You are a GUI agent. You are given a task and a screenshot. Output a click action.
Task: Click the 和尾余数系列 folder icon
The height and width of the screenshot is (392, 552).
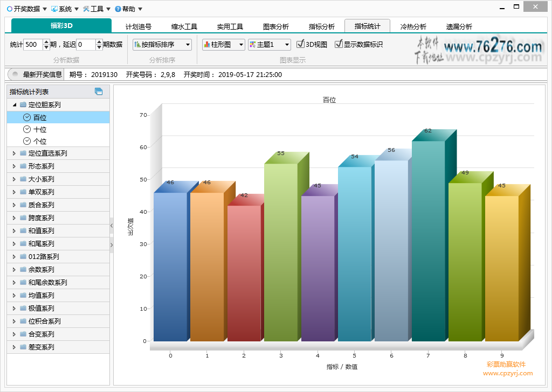(x=23, y=282)
